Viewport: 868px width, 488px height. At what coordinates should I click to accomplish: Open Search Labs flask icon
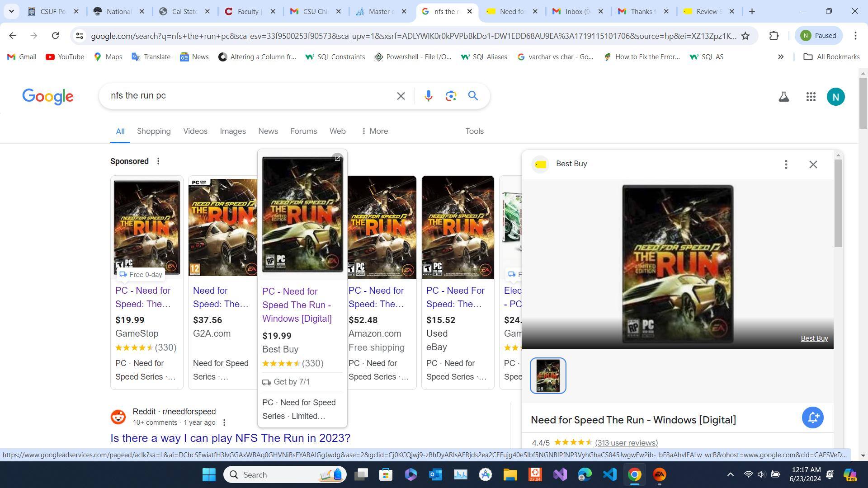783,97
